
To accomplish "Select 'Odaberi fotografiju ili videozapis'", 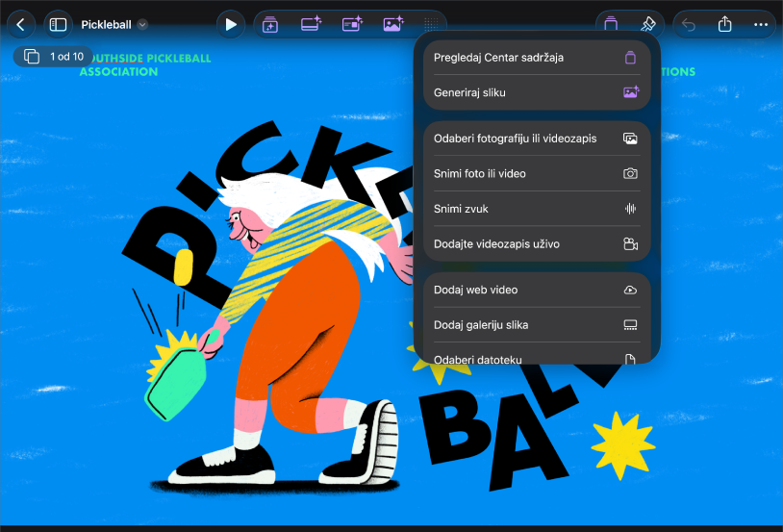I will 537,139.
